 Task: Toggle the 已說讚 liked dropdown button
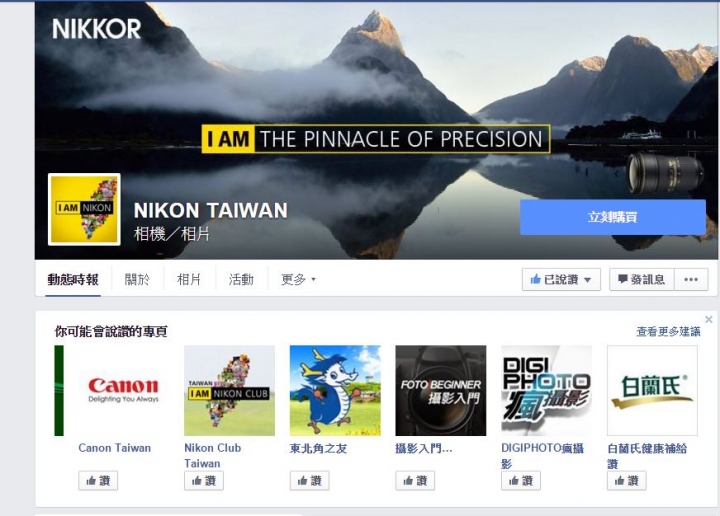click(561, 280)
